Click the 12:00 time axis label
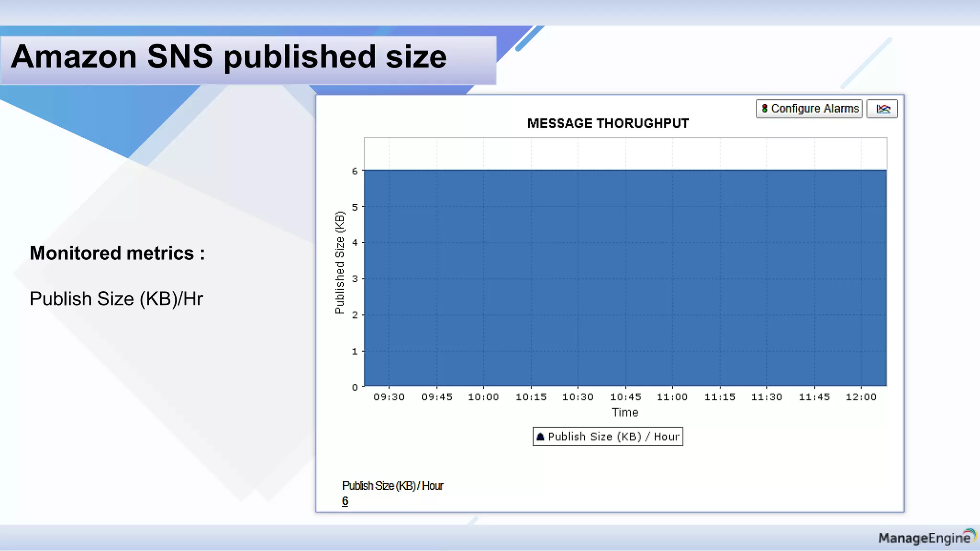Image resolution: width=980 pixels, height=551 pixels. pos(861,397)
